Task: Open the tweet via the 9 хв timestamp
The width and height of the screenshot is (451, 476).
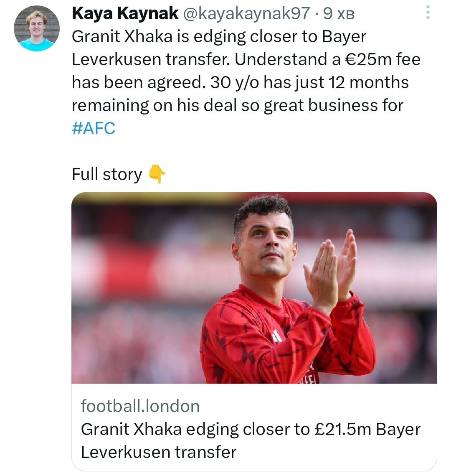Action: point(339,14)
